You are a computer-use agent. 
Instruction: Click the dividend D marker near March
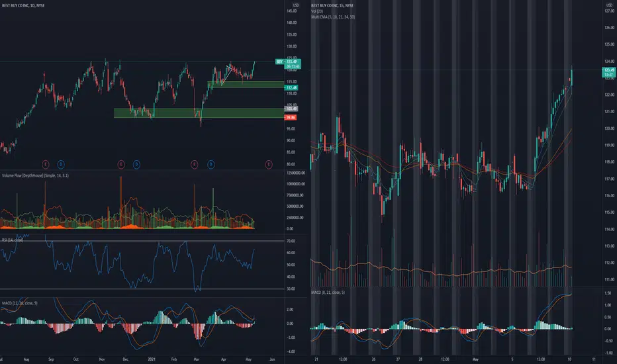211,164
